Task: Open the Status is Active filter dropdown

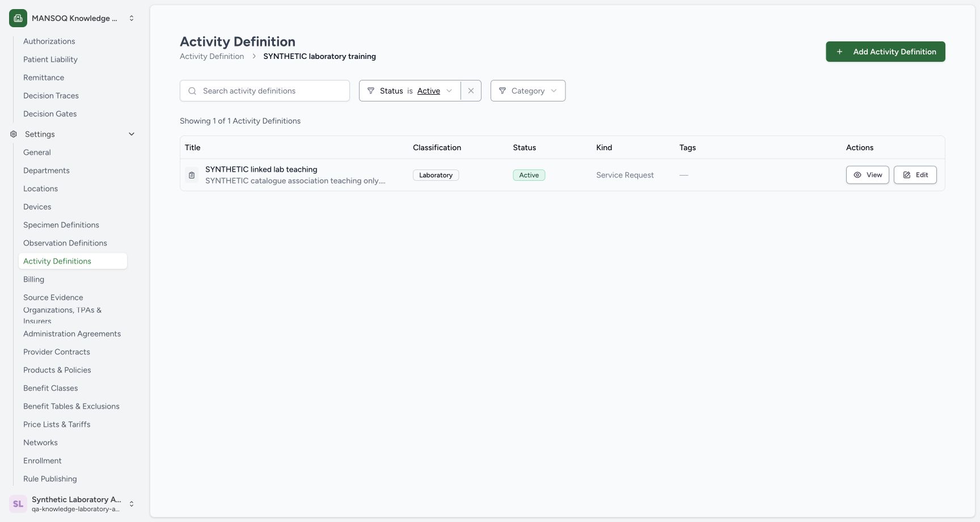Action: (410, 91)
